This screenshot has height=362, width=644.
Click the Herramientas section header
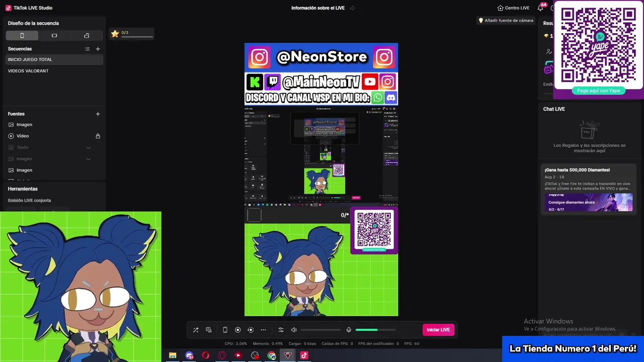point(23,189)
